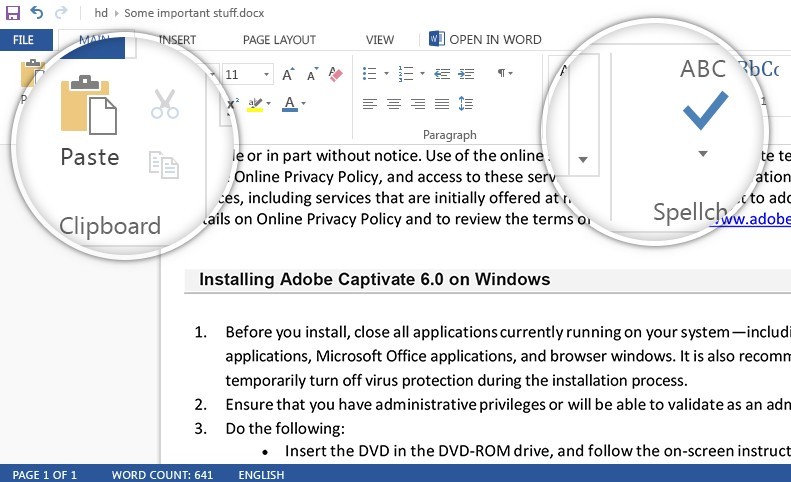Screen dimensions: 791x482
Task: Click the Paste label text
Action: pos(90,157)
